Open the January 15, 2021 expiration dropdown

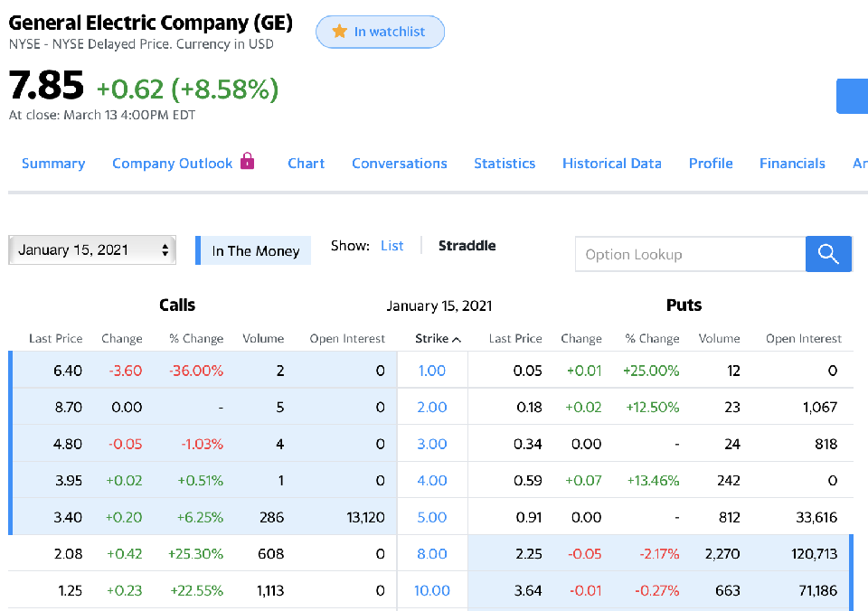tap(92, 250)
